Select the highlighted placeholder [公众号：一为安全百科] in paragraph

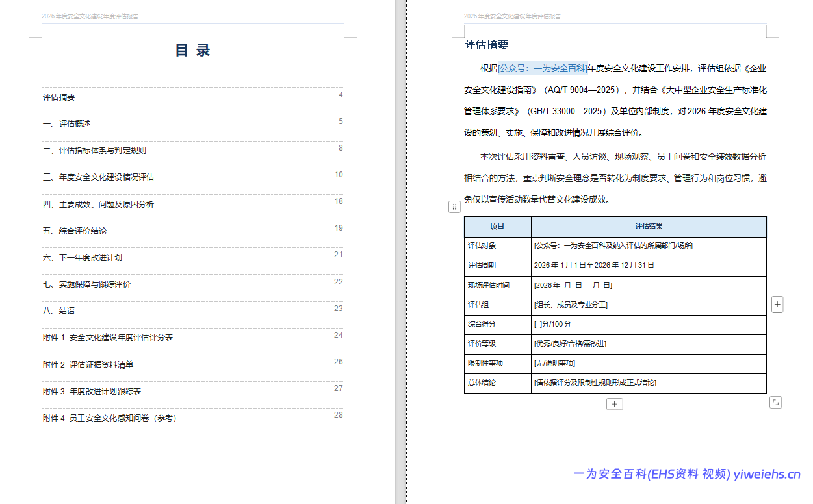543,68
